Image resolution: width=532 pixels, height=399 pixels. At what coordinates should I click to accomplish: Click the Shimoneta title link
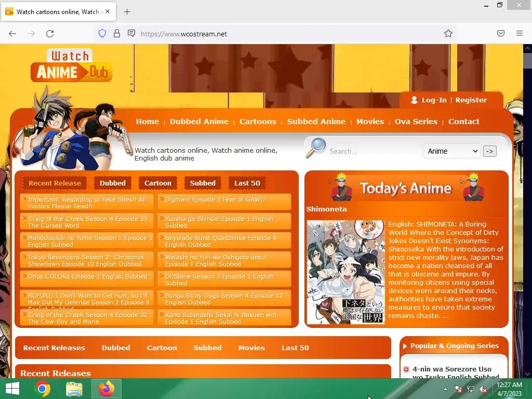pos(326,209)
